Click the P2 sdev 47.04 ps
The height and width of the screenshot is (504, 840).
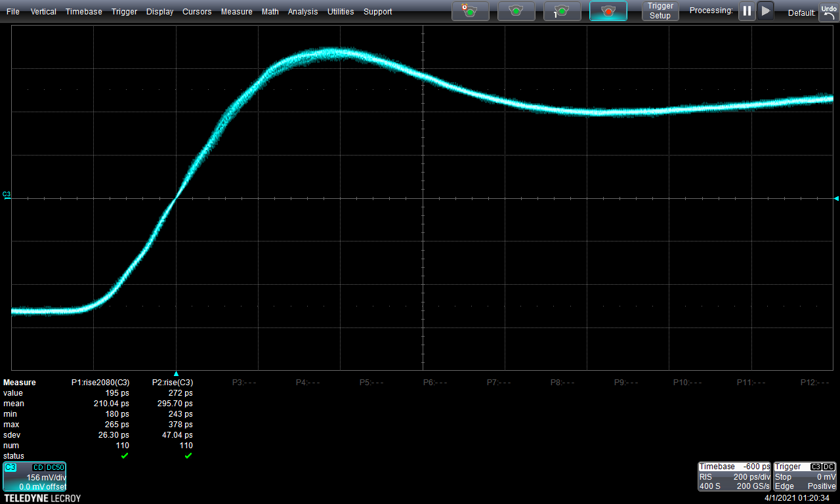(x=177, y=435)
